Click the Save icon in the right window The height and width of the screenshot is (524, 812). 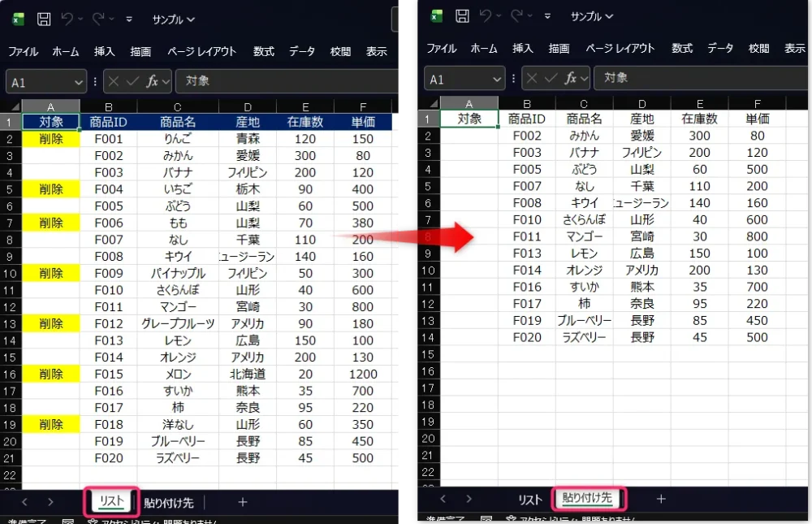[x=462, y=16]
